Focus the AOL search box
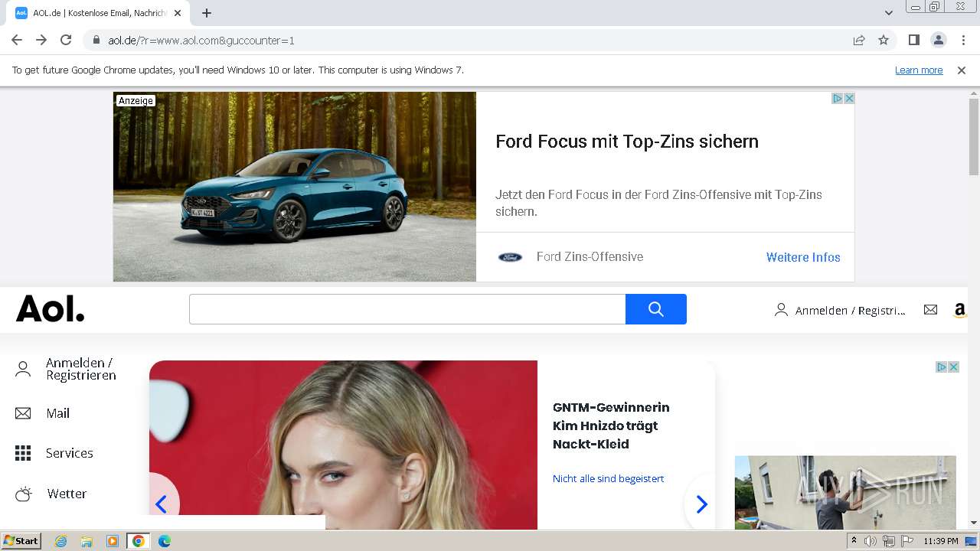980x551 pixels. pyautogui.click(x=407, y=309)
